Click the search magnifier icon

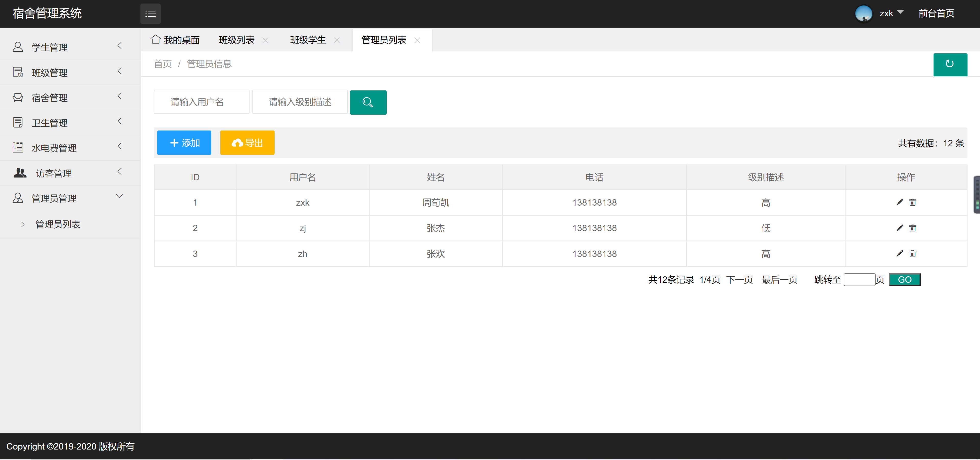tap(367, 102)
